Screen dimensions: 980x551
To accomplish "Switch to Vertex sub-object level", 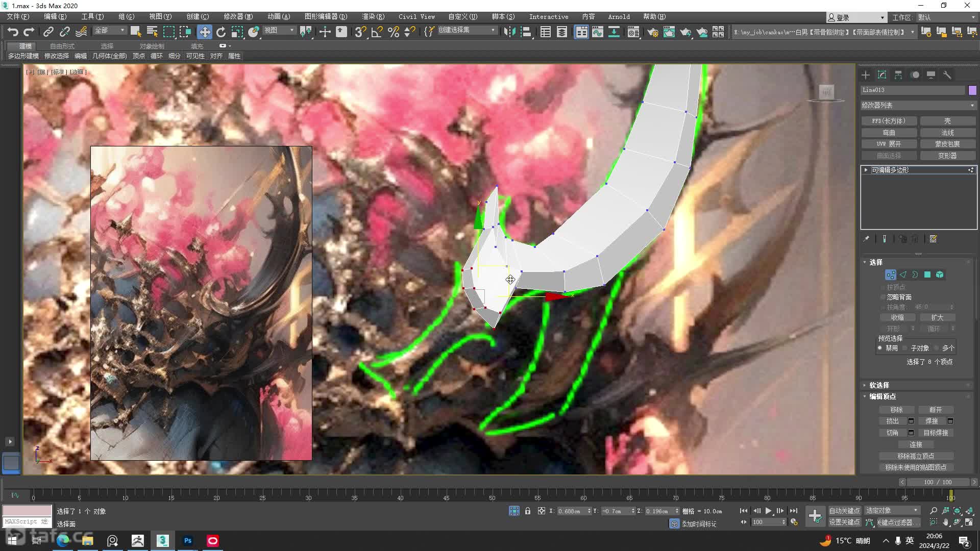I will pos(890,274).
